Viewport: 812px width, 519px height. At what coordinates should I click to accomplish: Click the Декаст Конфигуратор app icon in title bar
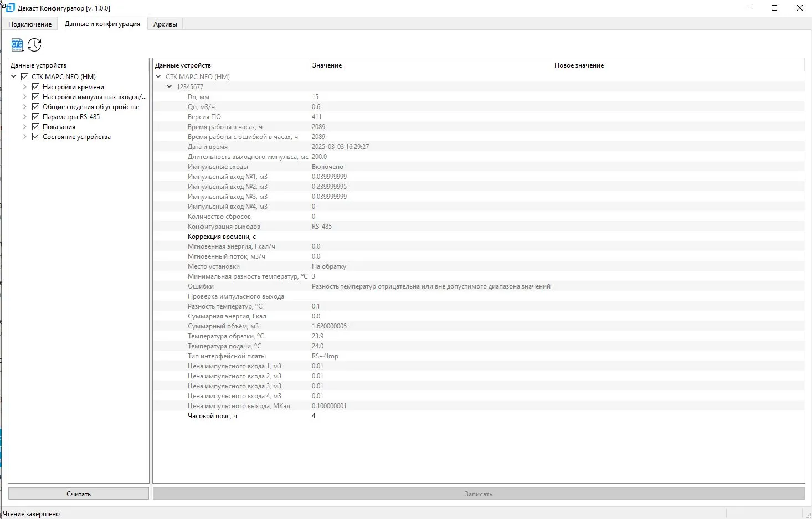[x=10, y=8]
